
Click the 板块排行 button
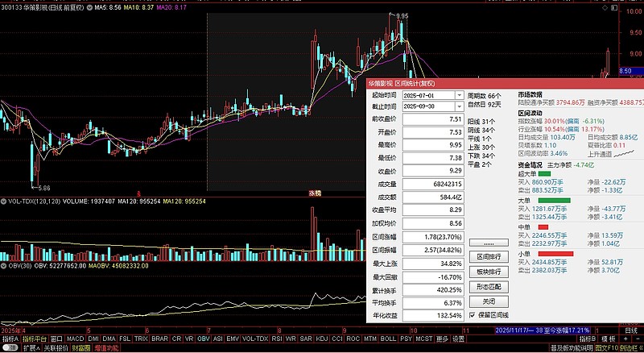click(489, 272)
